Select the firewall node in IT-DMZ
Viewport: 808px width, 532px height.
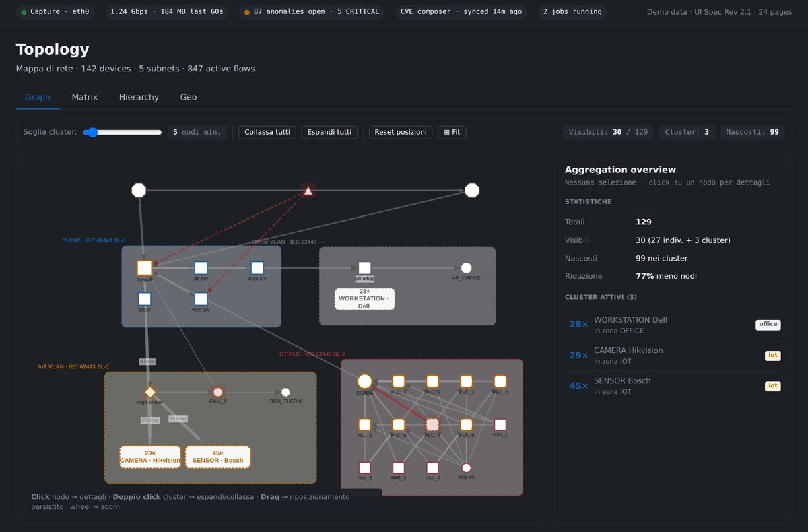click(x=144, y=268)
